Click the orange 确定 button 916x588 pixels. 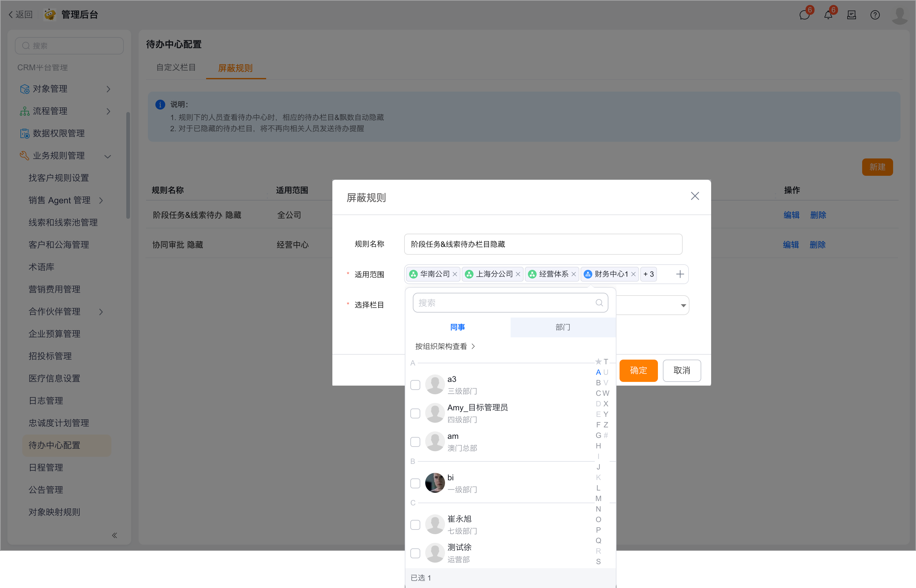(x=638, y=370)
